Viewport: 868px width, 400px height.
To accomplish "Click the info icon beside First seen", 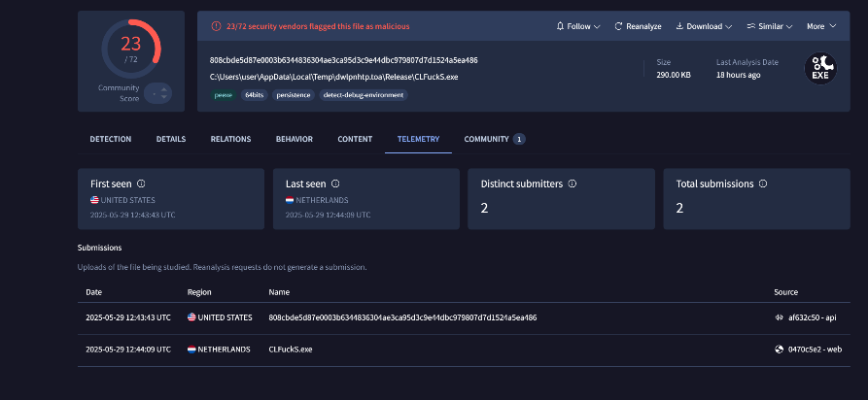I will [x=141, y=183].
